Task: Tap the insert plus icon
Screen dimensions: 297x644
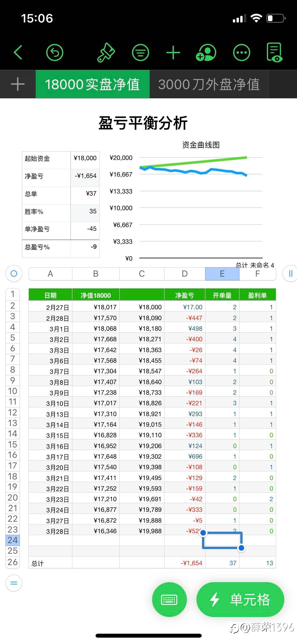Action: [173, 52]
